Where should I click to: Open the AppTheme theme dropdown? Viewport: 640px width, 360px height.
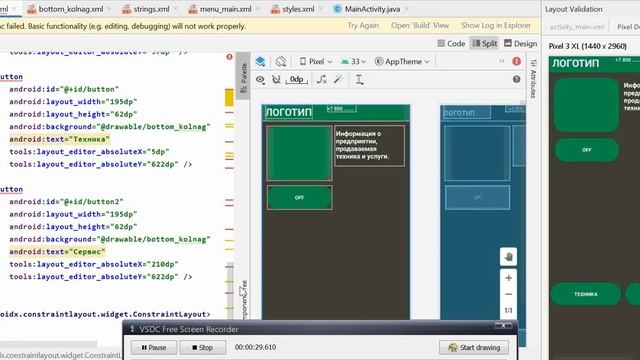tap(402, 62)
